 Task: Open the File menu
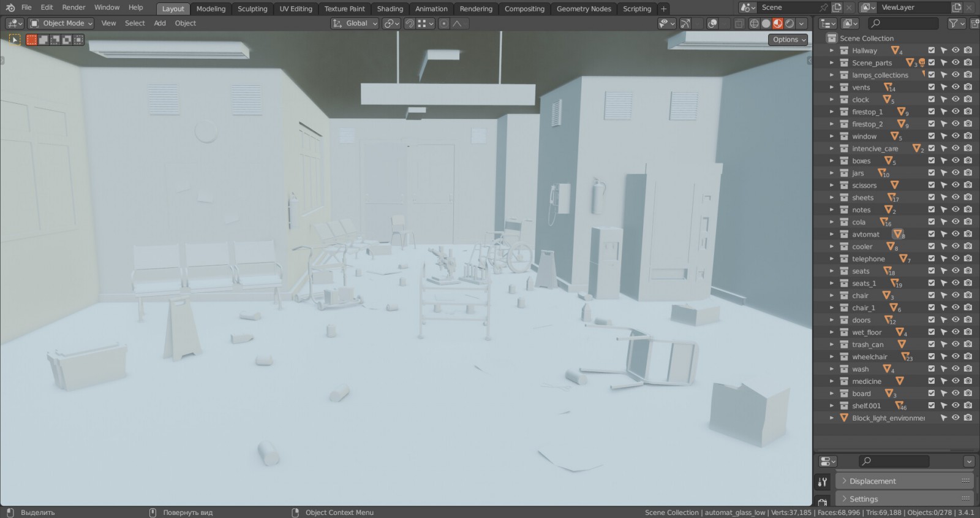(x=26, y=7)
